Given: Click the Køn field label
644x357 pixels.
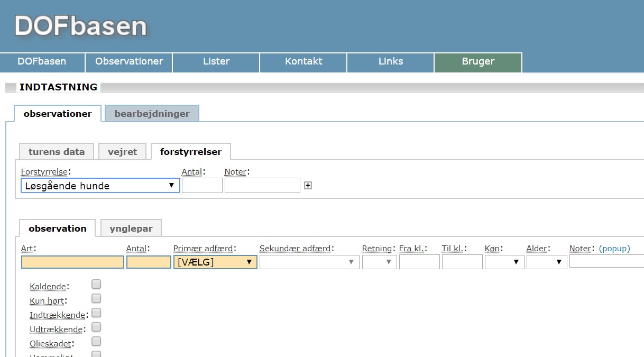Looking at the screenshot, I should coord(493,249).
